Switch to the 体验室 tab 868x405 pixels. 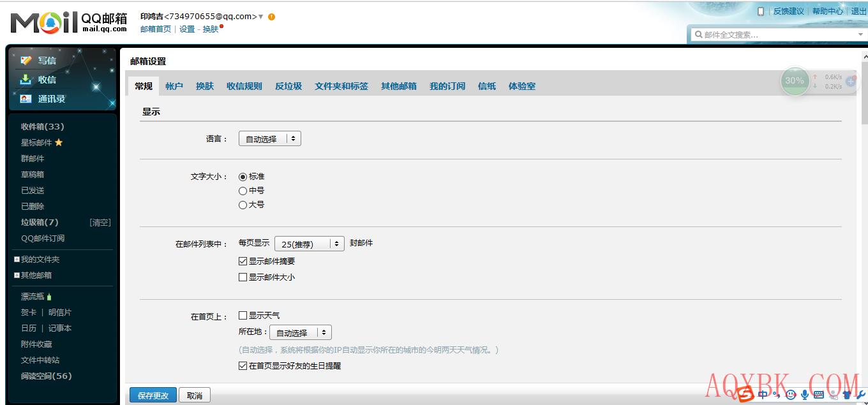[x=522, y=86]
